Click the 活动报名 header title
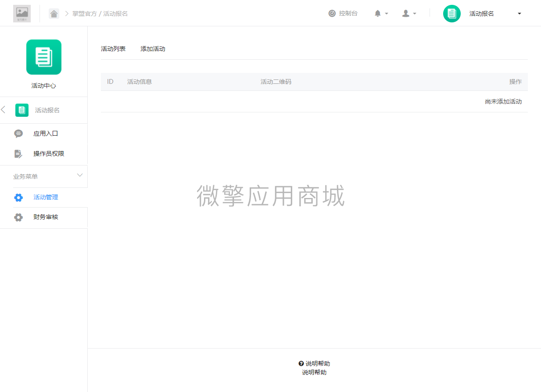Viewport: 541px width, 392px height. coord(482,14)
